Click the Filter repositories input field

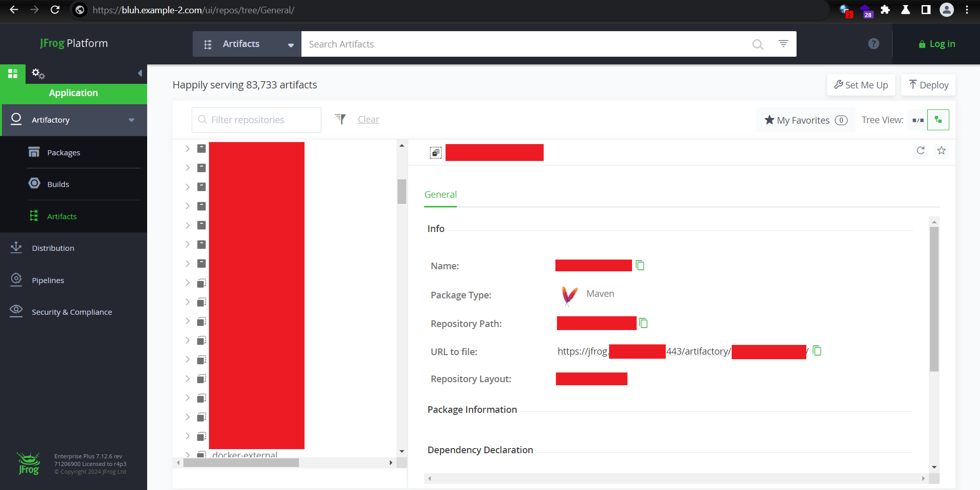tap(256, 120)
